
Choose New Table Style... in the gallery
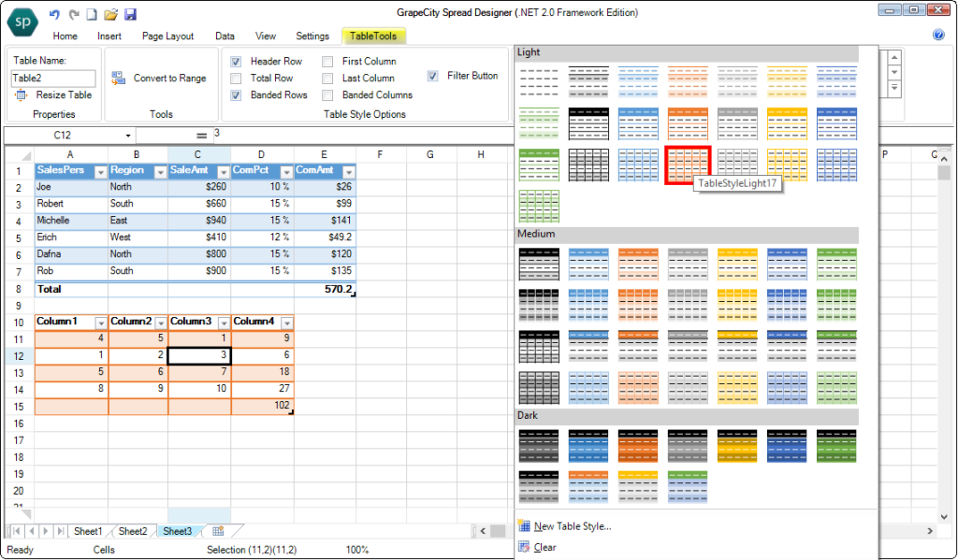tap(564, 526)
